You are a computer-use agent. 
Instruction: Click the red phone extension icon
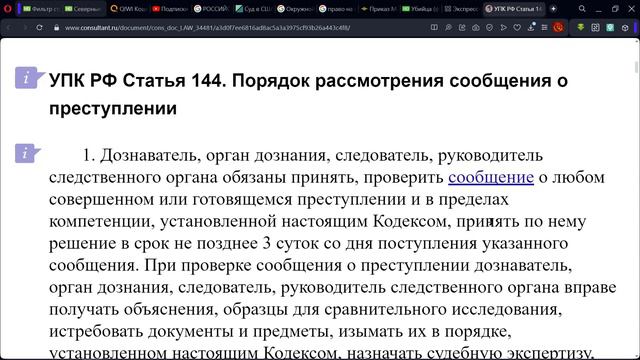pos(558,27)
